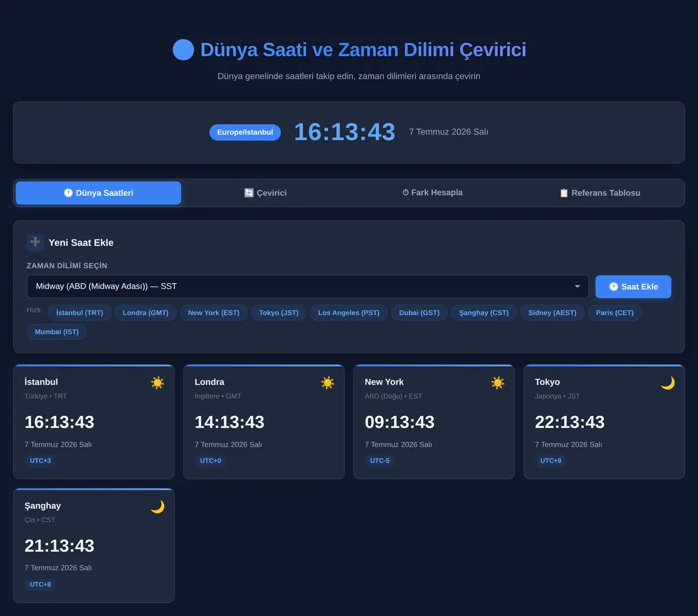Open the Fark Hesapla tab

(x=432, y=193)
